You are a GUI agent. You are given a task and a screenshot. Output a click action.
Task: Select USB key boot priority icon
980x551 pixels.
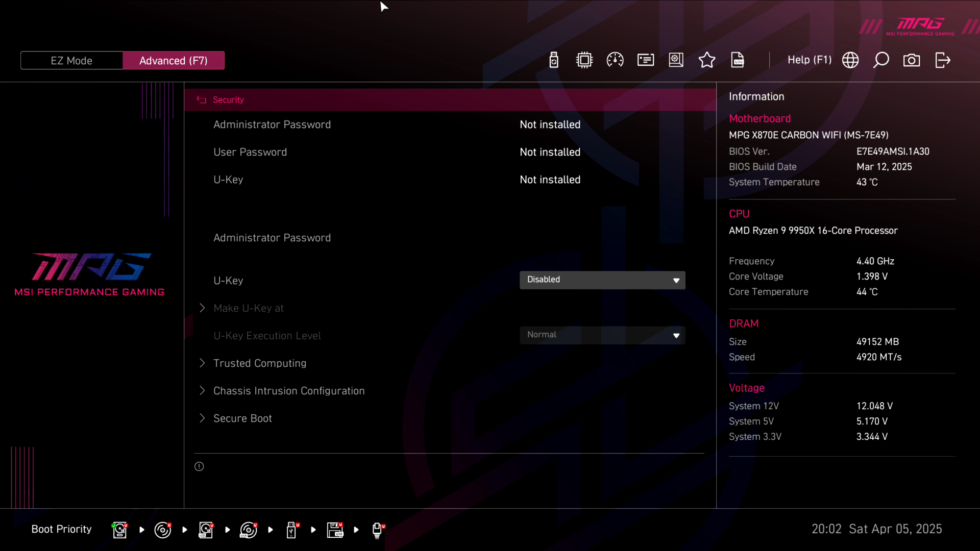292,530
